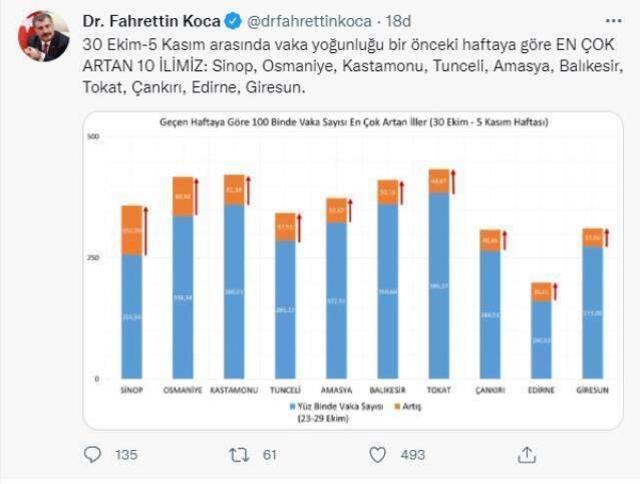Click the blue Kastamonu bar in chart
The image size is (640, 484).
(x=235, y=290)
